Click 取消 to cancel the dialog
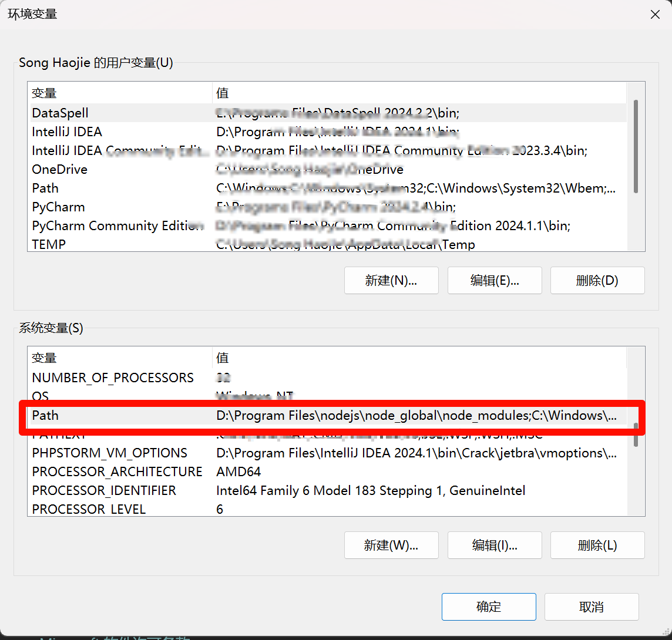 click(592, 607)
